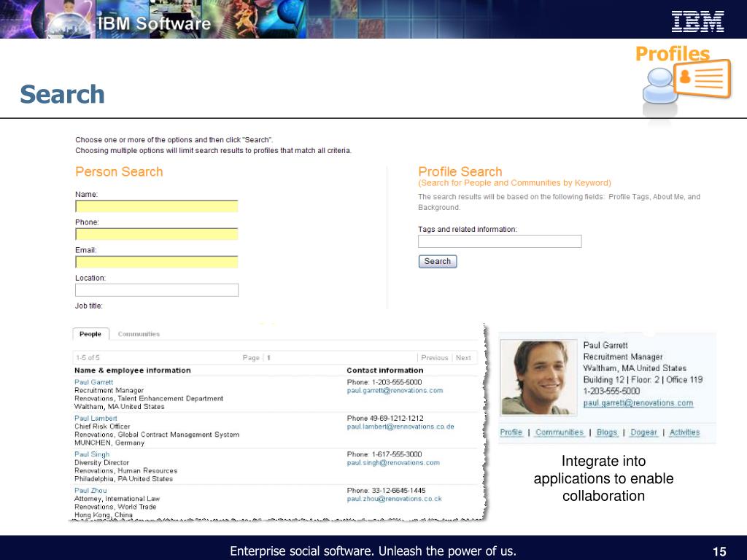Image resolution: width=747 pixels, height=560 pixels.
Task: Click the Name input field
Action: (157, 206)
